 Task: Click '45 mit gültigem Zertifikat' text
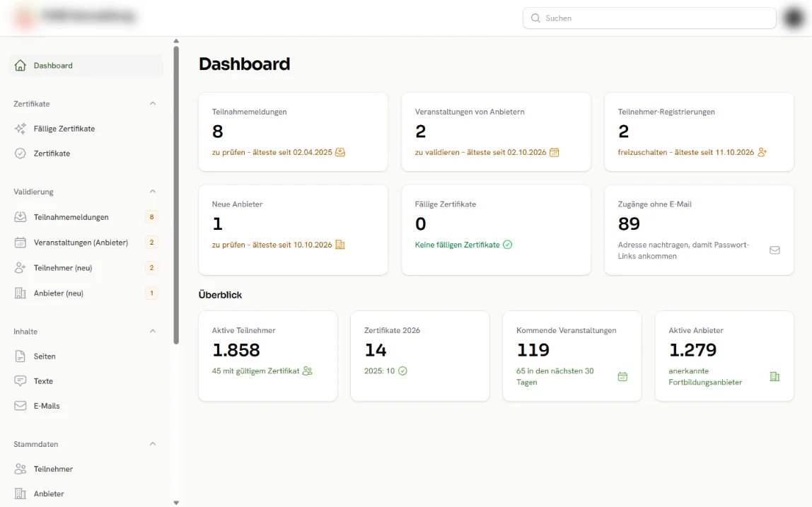pyautogui.click(x=255, y=371)
